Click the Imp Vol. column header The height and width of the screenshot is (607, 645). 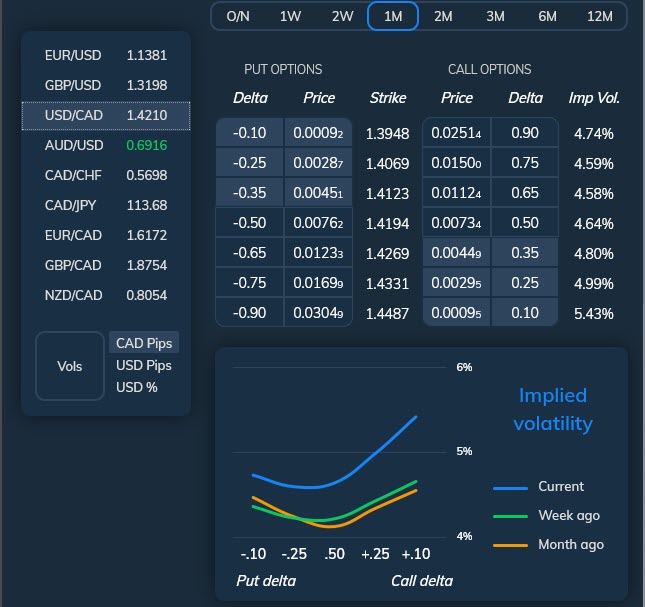(594, 98)
